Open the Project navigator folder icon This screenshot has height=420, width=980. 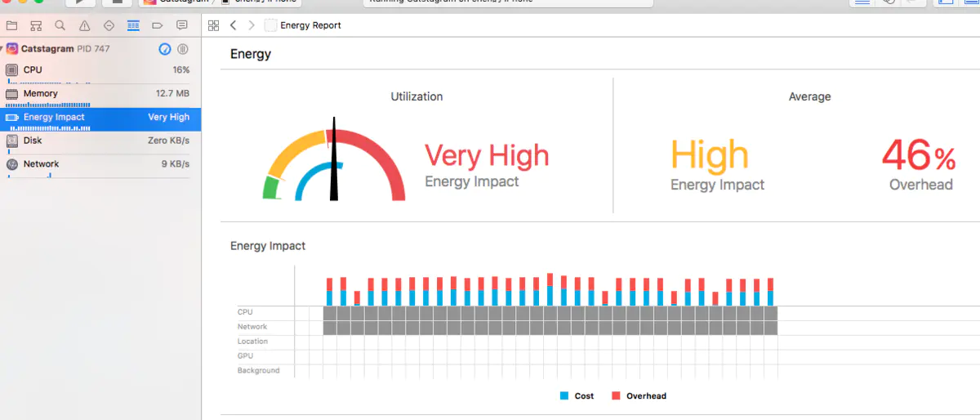pos(11,25)
